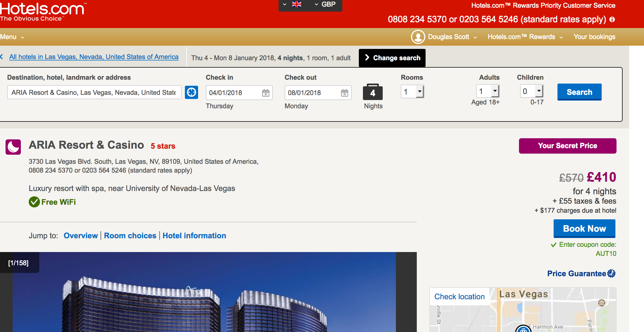Open All hotels in Las Vegas link
Viewport: 644px width, 332px height.
point(94,57)
